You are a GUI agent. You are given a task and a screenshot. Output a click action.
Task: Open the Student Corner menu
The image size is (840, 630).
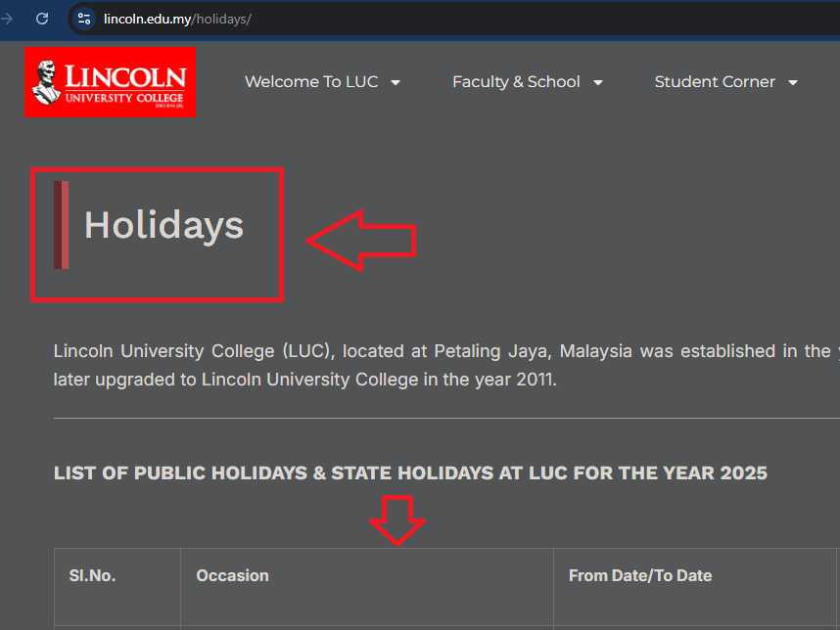[715, 82]
